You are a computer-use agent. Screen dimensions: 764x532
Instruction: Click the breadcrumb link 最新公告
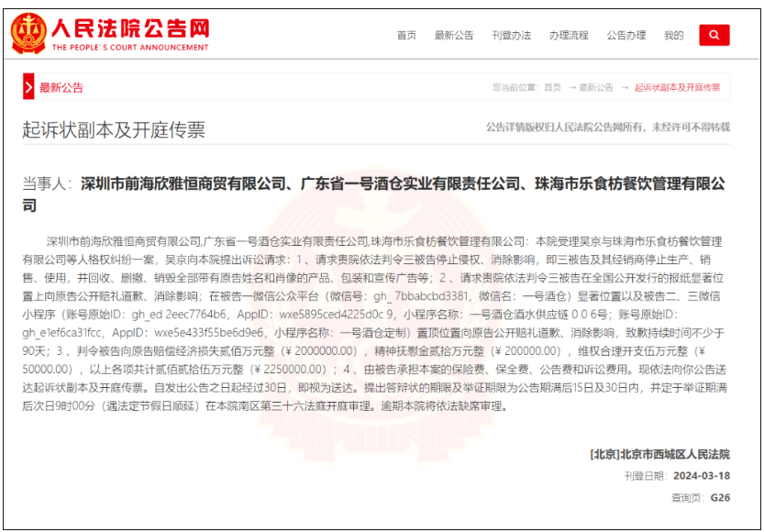(x=596, y=88)
